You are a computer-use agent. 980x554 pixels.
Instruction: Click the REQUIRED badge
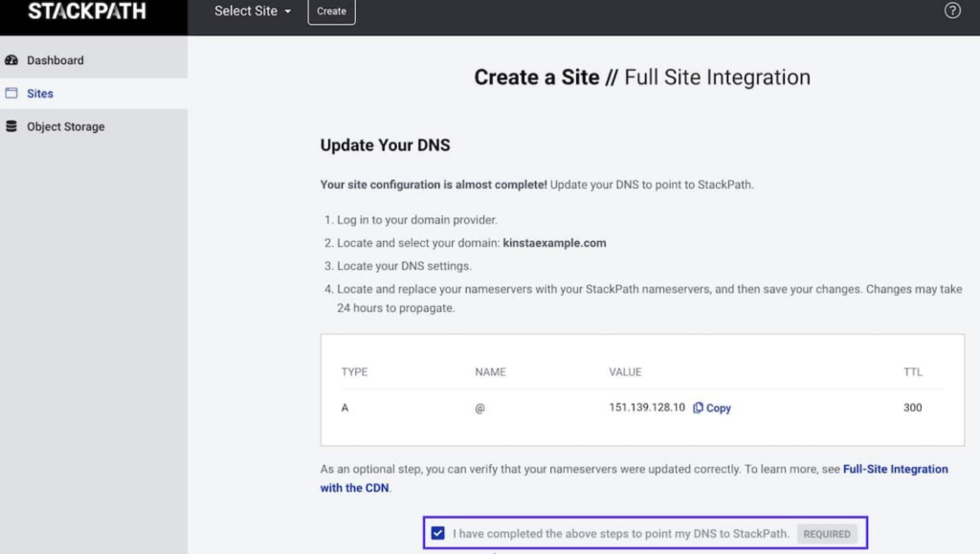pyautogui.click(x=826, y=534)
